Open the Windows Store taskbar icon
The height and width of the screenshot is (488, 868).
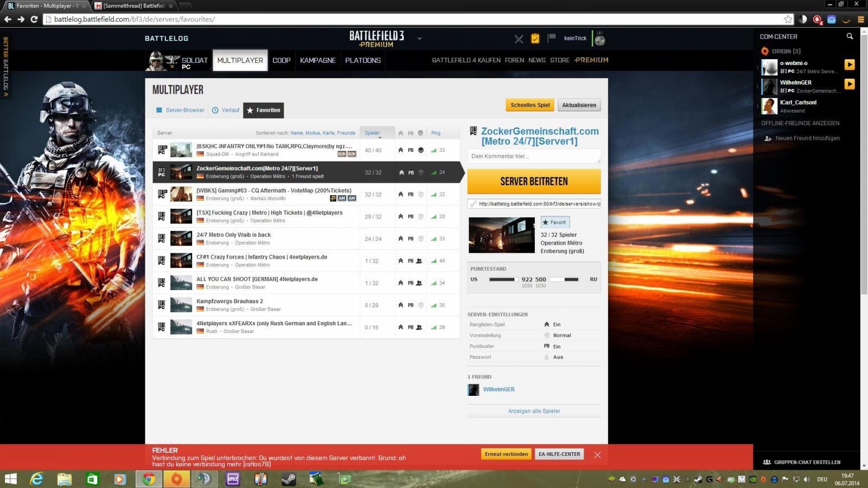point(93,479)
